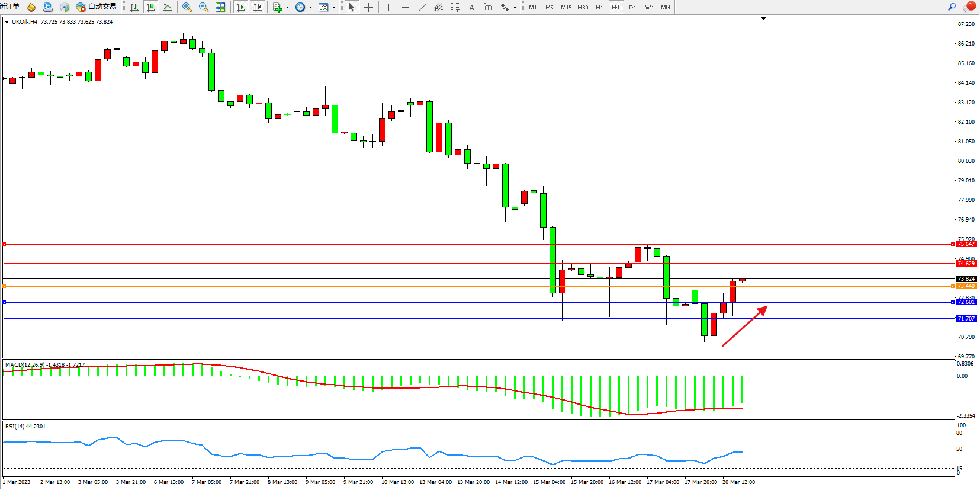
Task: Select the crosshair cursor tool
Action: 368,7
